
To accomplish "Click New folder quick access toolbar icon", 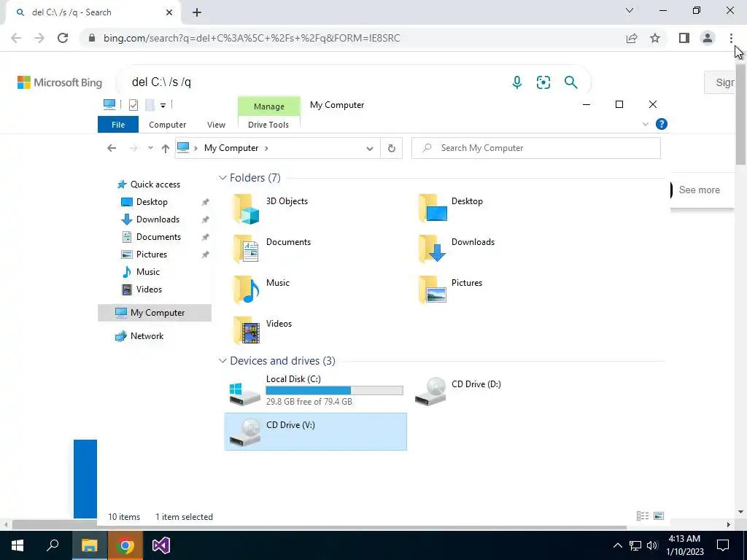I will click(150, 105).
